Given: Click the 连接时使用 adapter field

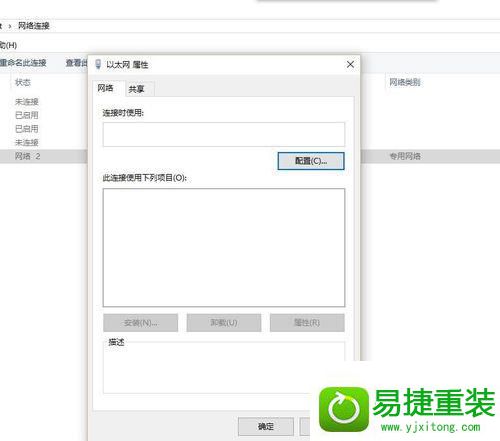Looking at the screenshot, I should click(224, 134).
